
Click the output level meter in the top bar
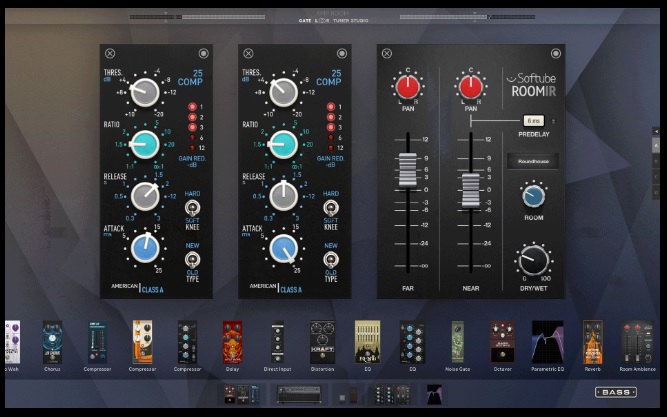pos(467,17)
